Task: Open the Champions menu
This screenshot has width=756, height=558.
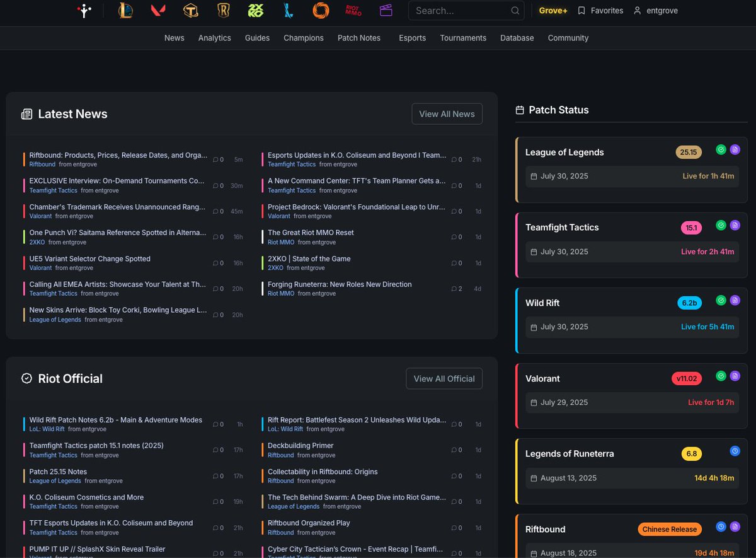Action: pyautogui.click(x=304, y=38)
